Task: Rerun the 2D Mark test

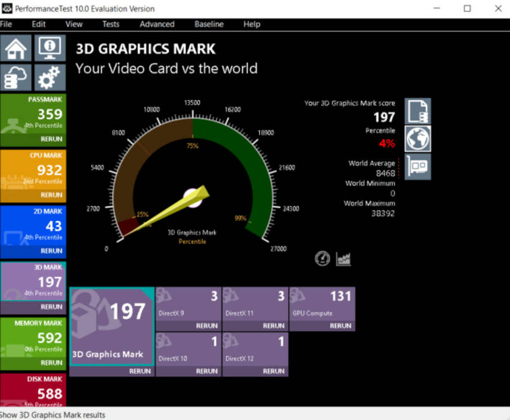Action: (x=51, y=251)
